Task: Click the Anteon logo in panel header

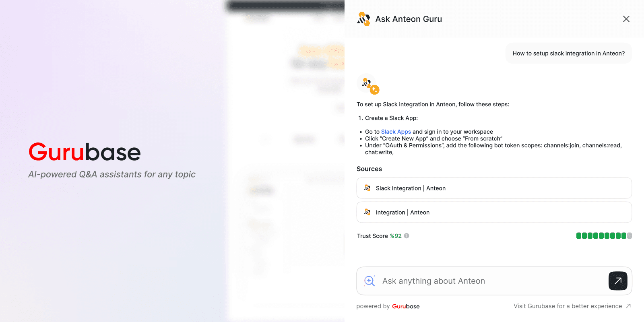Action: pyautogui.click(x=363, y=19)
